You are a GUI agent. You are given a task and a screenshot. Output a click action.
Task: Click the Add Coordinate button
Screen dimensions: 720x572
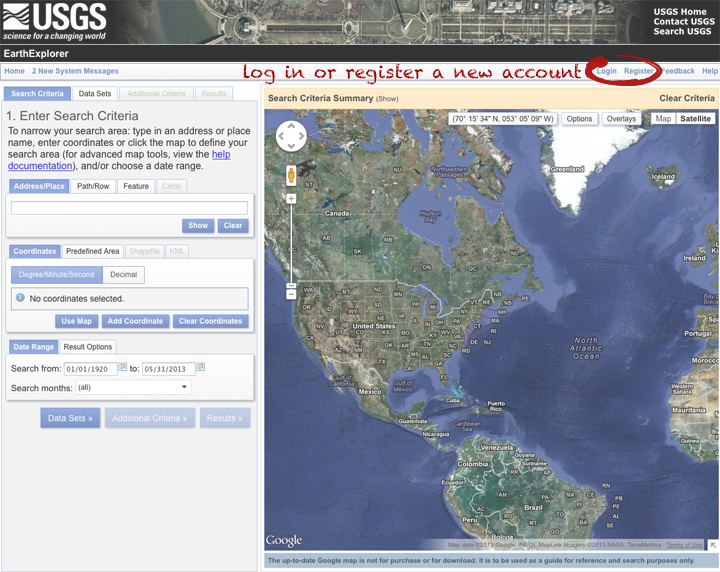coord(135,321)
